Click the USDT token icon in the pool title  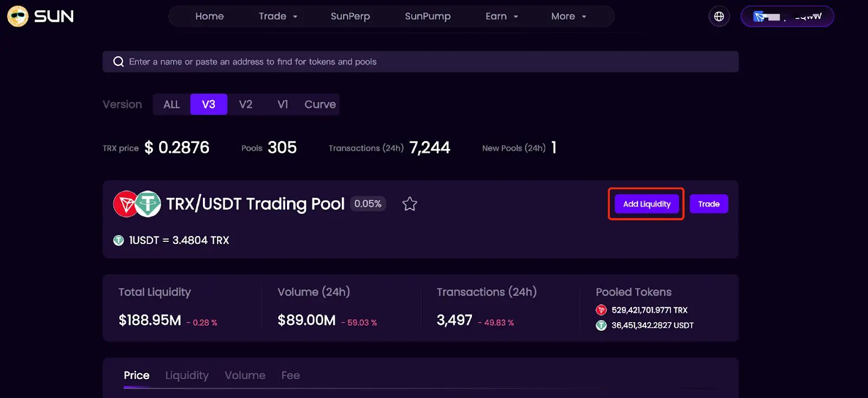point(147,204)
